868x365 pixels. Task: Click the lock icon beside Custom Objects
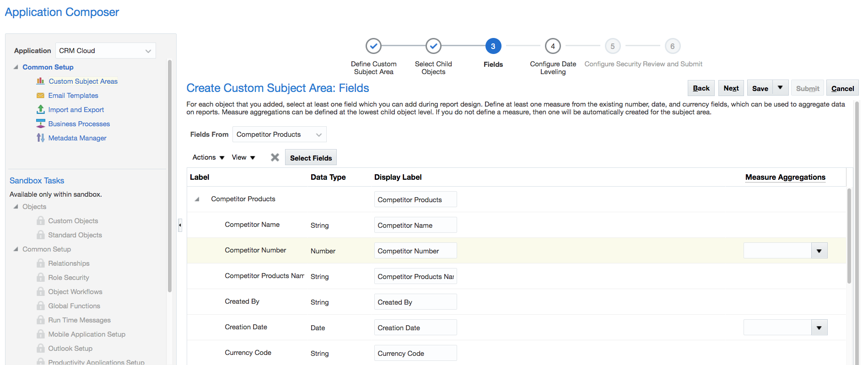[40, 221]
